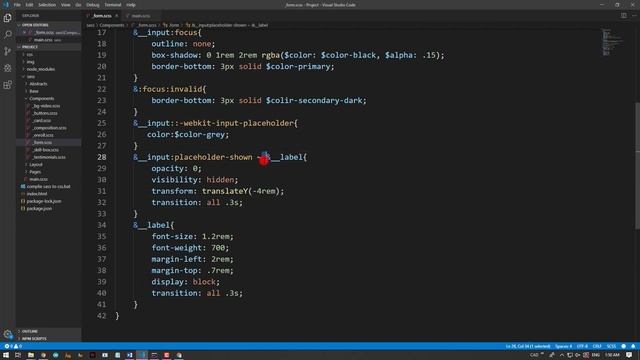Expand the img folder
Viewport: 640px width, 360px height.
(31, 62)
